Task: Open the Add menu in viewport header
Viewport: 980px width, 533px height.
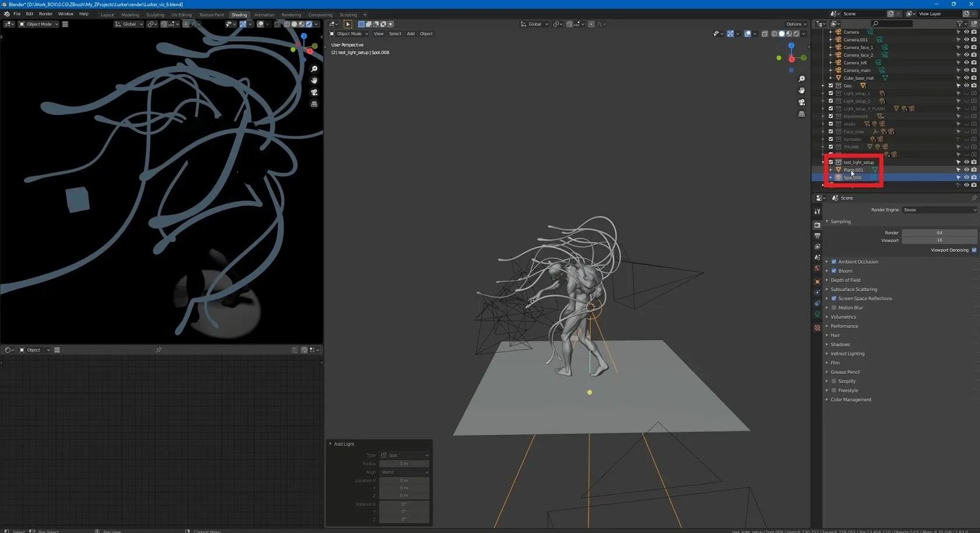Action: pos(411,34)
